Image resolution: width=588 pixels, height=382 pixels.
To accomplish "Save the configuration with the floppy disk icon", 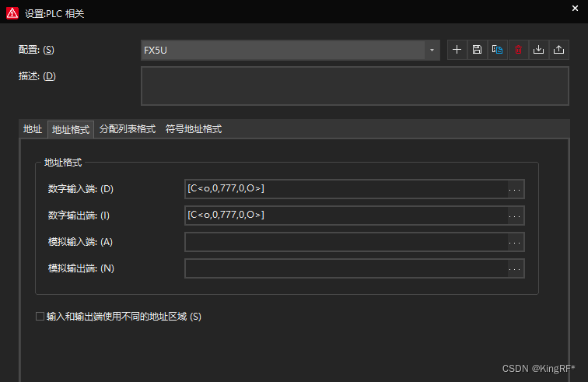I will [477, 50].
